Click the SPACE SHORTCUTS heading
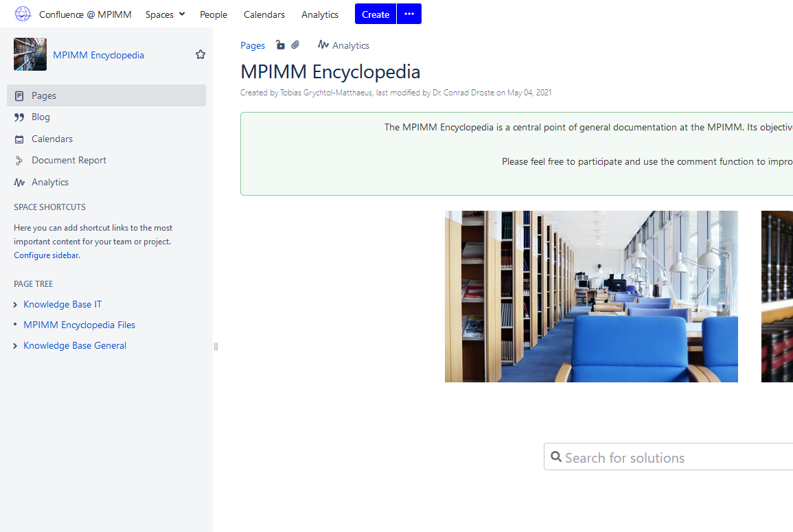This screenshot has width=793, height=532. [x=49, y=207]
